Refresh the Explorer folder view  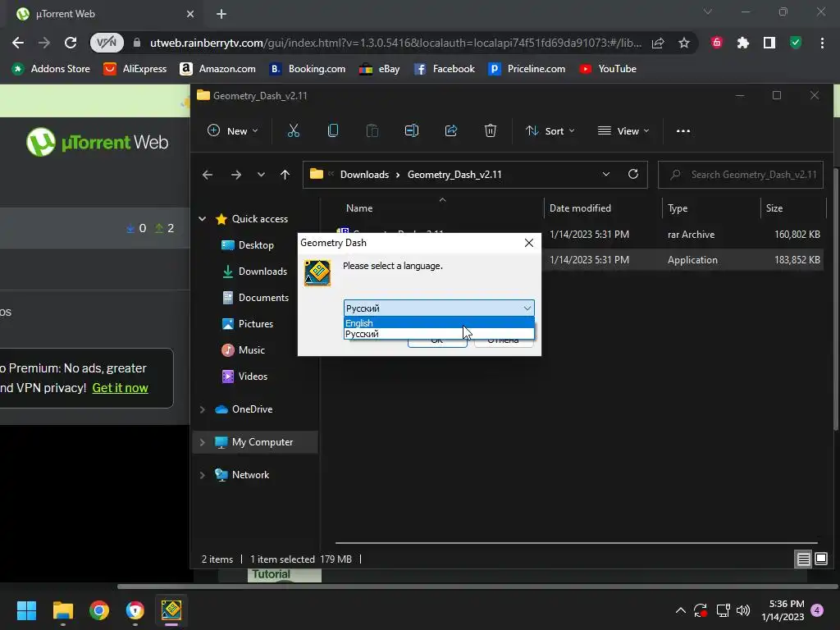633,175
